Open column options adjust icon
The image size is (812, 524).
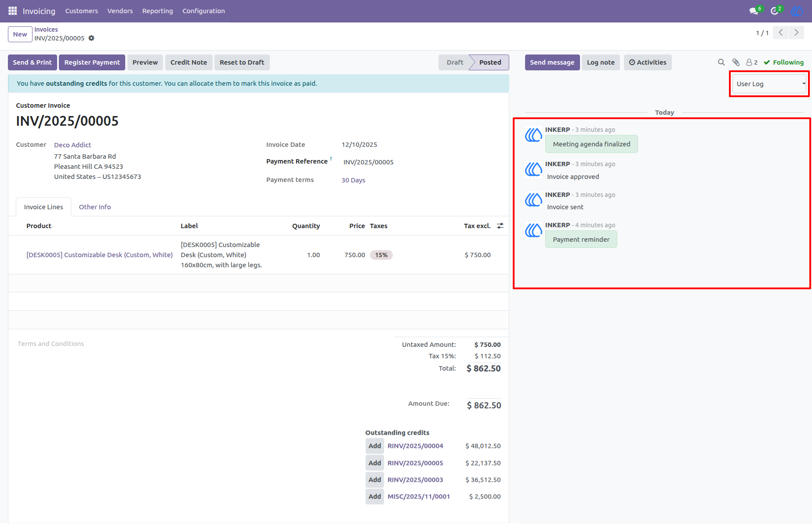tap(500, 226)
